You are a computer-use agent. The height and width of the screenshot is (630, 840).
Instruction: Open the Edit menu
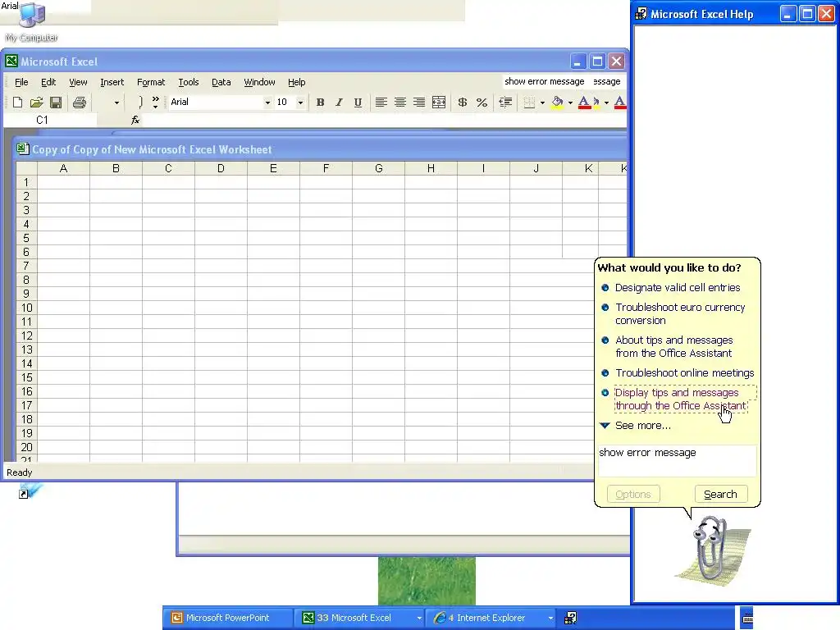48,82
